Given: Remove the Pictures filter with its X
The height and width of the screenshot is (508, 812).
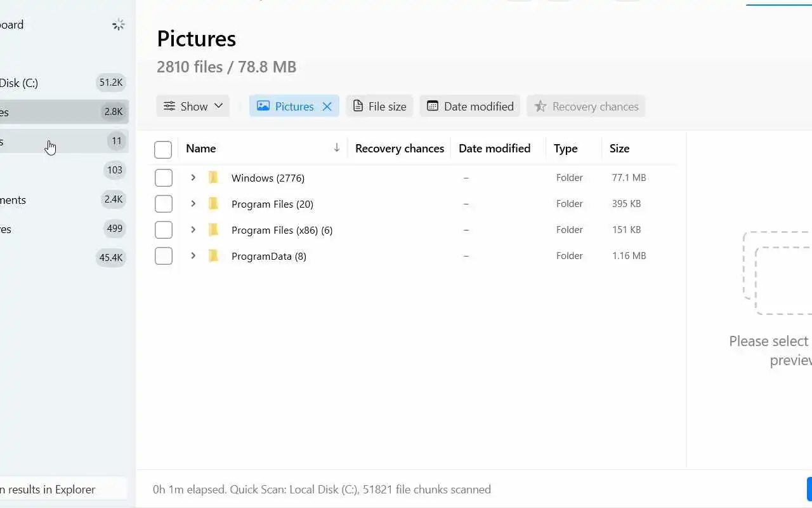Looking at the screenshot, I should [x=327, y=107].
